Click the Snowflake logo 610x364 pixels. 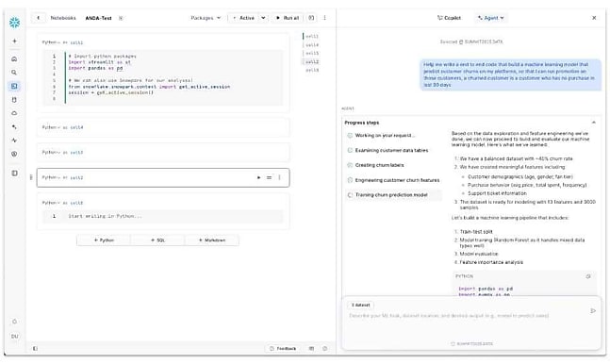pyautogui.click(x=14, y=23)
